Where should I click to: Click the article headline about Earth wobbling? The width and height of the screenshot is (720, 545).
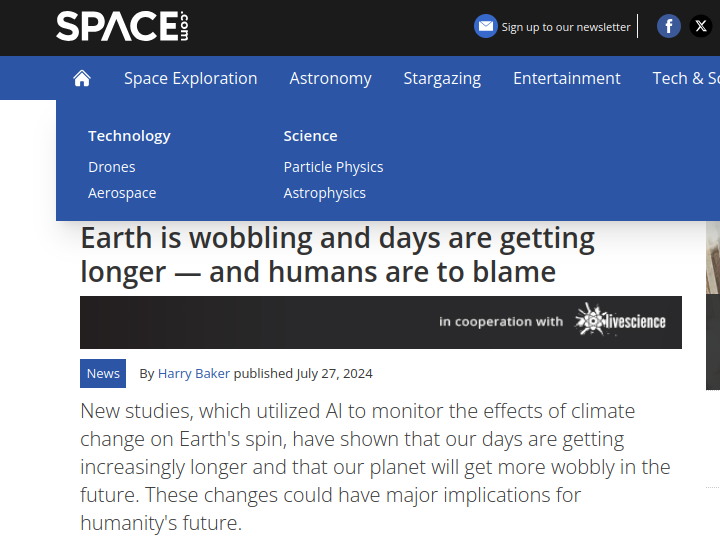point(338,255)
